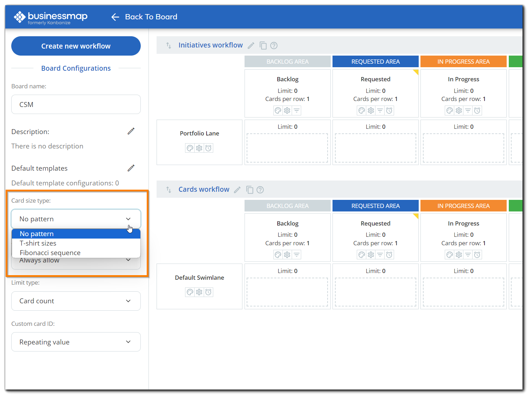Open help for the Cards workflow

point(260,190)
